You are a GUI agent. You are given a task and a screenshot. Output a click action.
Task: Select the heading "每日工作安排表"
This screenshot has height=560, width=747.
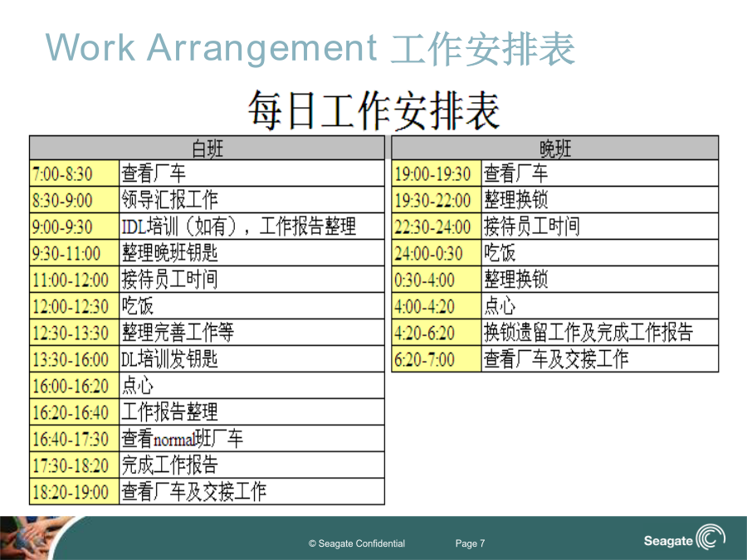(x=373, y=110)
